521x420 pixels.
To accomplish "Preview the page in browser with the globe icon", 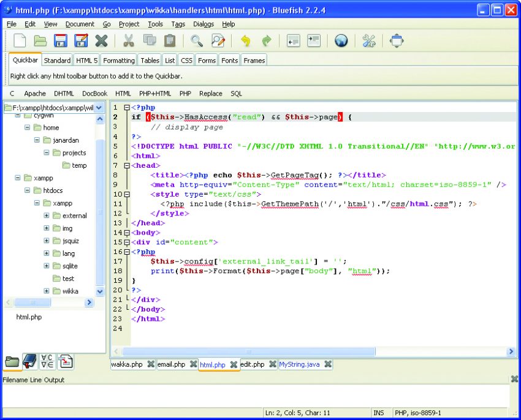I will pyautogui.click(x=341, y=40).
